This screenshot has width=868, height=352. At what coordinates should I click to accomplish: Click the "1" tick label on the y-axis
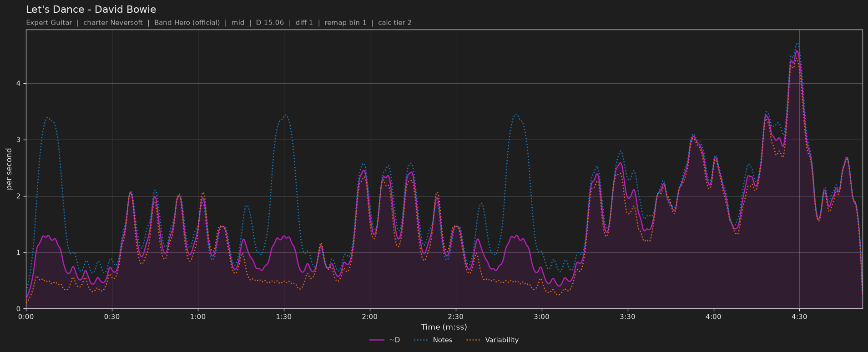click(19, 253)
